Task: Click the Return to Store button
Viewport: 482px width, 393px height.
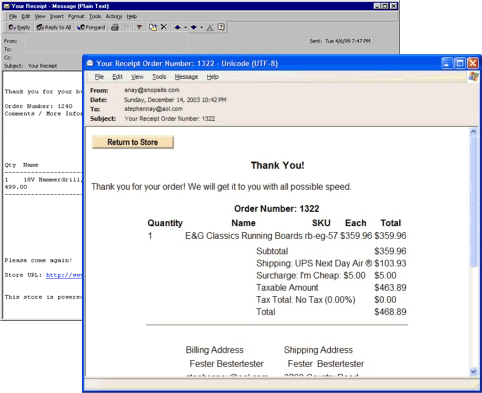Action: click(x=133, y=142)
